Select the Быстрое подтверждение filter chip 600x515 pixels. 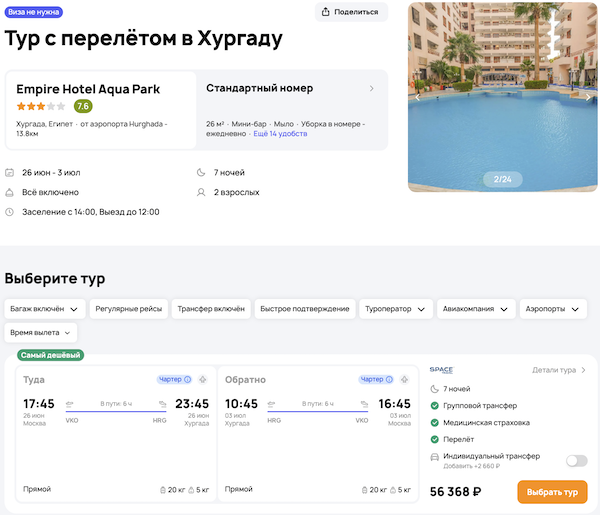coord(304,309)
